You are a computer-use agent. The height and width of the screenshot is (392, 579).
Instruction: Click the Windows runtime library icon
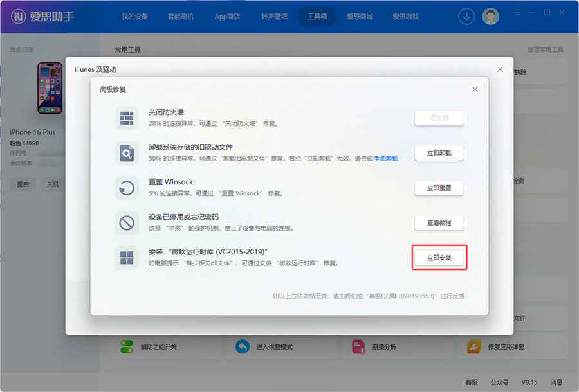(127, 258)
